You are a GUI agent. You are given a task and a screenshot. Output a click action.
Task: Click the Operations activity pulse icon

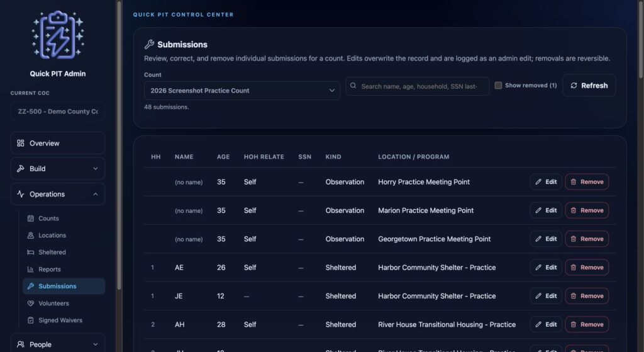click(x=21, y=194)
